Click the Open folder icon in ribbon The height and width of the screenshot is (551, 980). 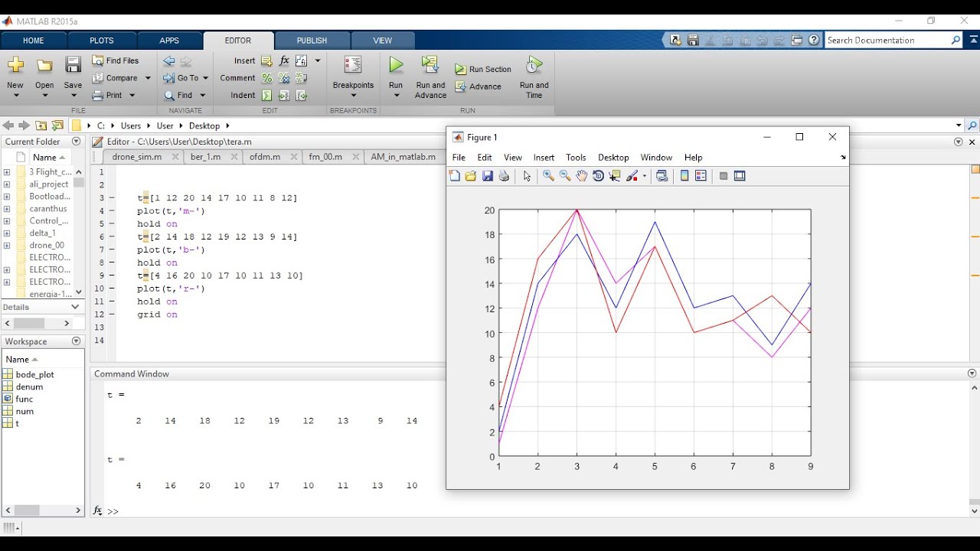point(44,66)
